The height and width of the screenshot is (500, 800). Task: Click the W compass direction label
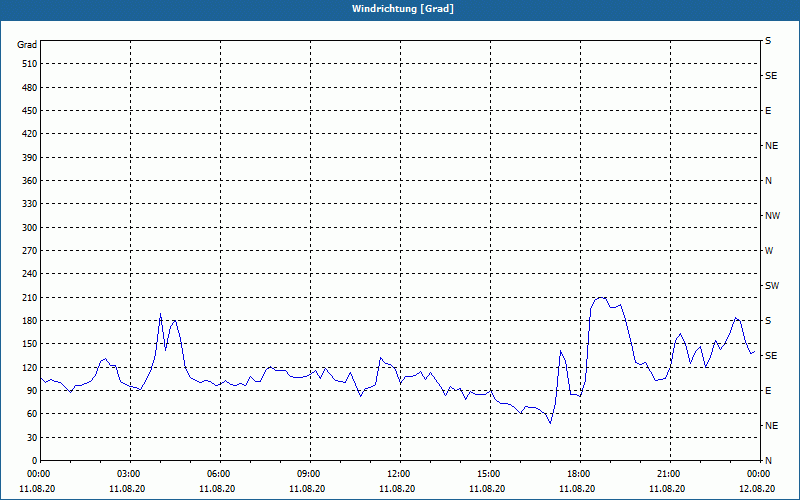[x=769, y=251]
